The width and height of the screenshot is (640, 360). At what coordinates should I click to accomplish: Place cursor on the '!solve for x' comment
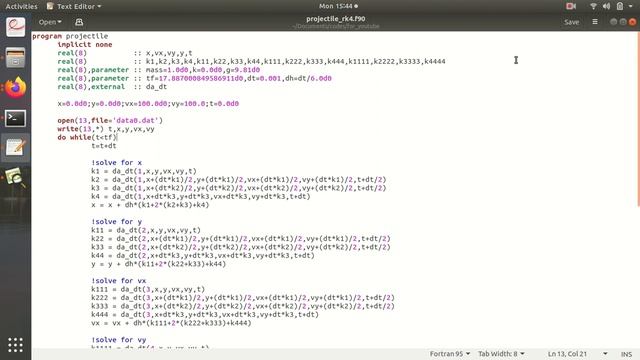pos(116,162)
